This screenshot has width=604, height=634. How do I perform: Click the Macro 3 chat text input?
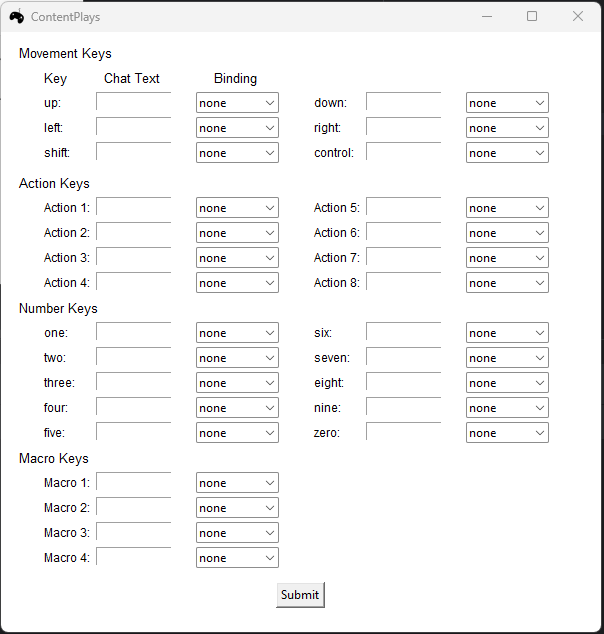click(x=133, y=531)
